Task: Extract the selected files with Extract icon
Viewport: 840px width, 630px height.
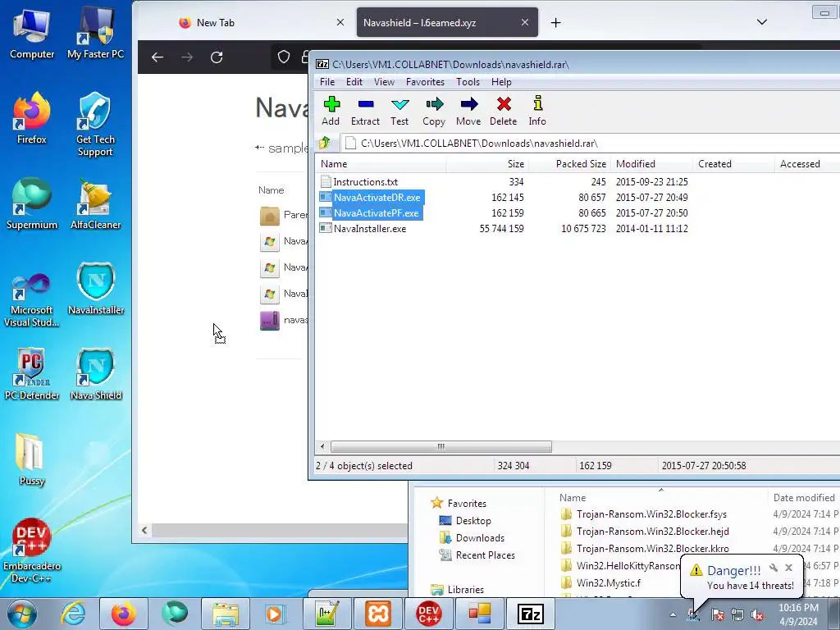Action: [x=365, y=111]
